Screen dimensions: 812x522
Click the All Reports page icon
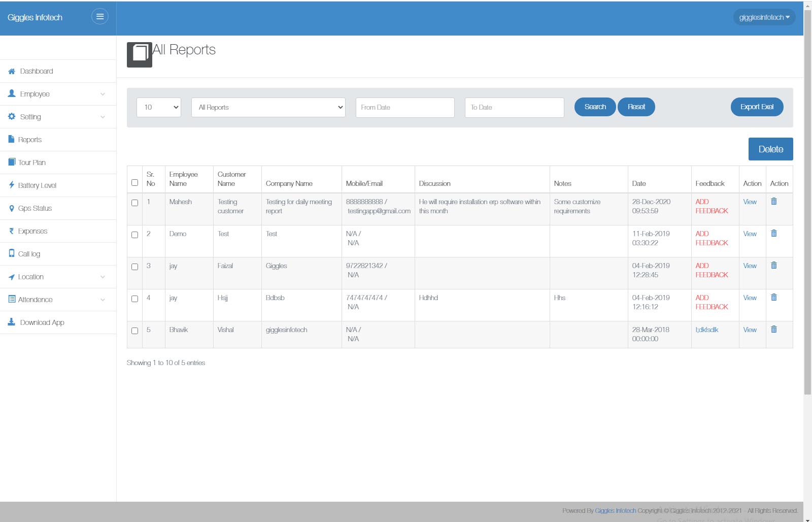140,54
